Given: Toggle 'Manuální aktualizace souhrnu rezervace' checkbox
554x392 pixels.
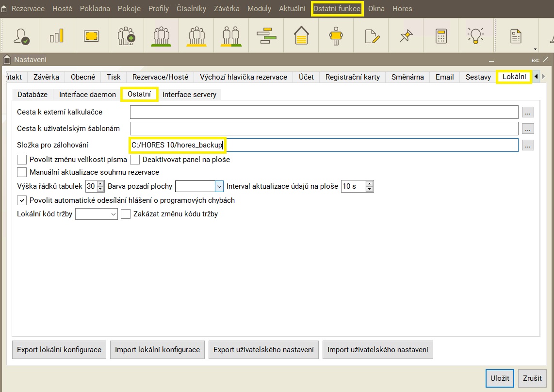Looking at the screenshot, I should click(22, 172).
